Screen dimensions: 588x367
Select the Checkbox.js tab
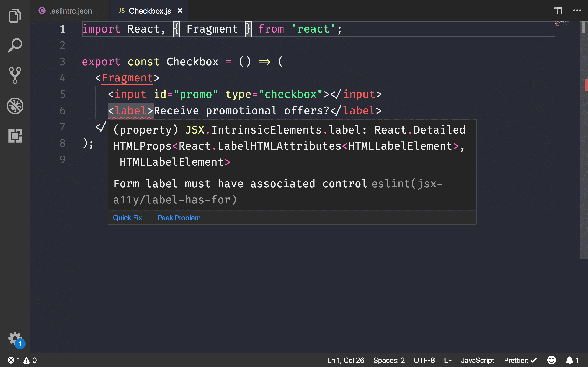(x=149, y=10)
